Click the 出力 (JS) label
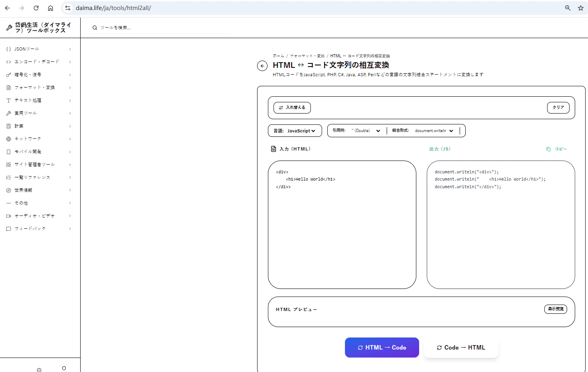 pos(440,149)
